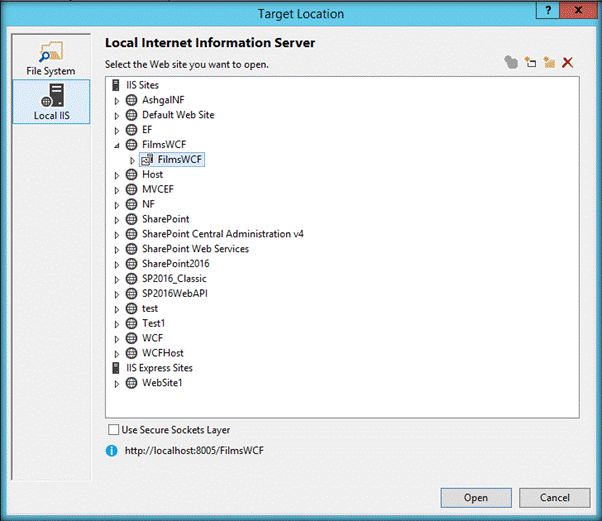
Task: Click the globe icon next to Default Web Site
Action: click(x=131, y=115)
